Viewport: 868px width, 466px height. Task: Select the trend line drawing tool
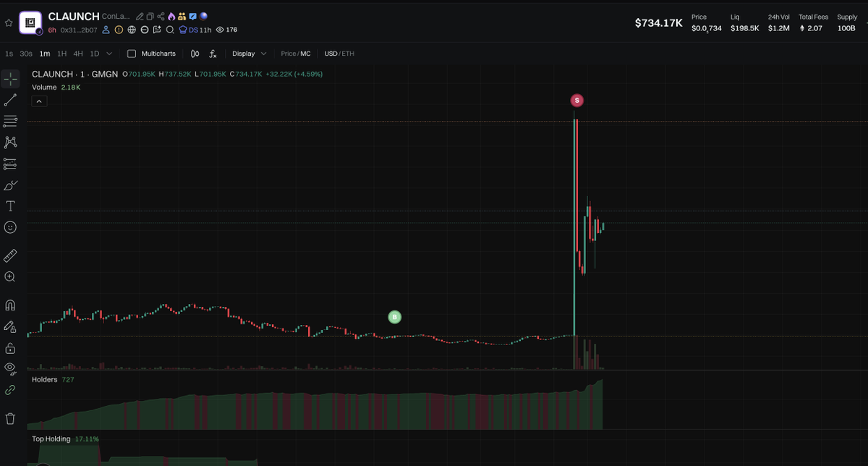pyautogui.click(x=10, y=100)
